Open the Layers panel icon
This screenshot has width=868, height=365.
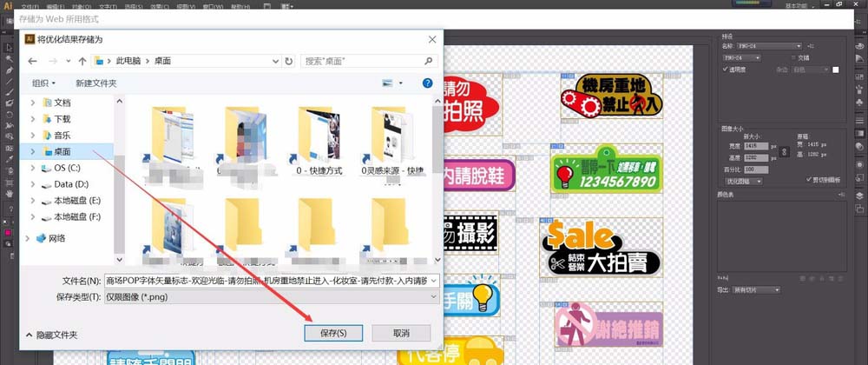tap(859, 196)
